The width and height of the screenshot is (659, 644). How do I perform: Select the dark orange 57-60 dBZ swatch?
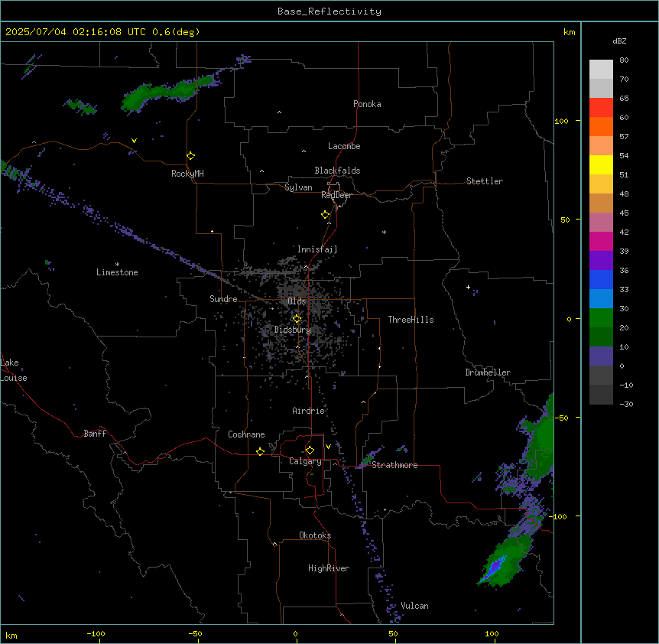(601, 126)
